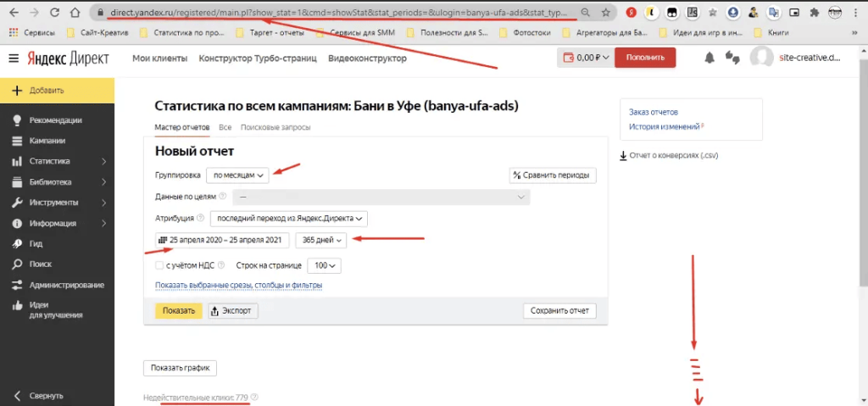Click the help icon next to Недействительные клики
Image resolution: width=868 pixels, height=406 pixels.
coord(254,398)
